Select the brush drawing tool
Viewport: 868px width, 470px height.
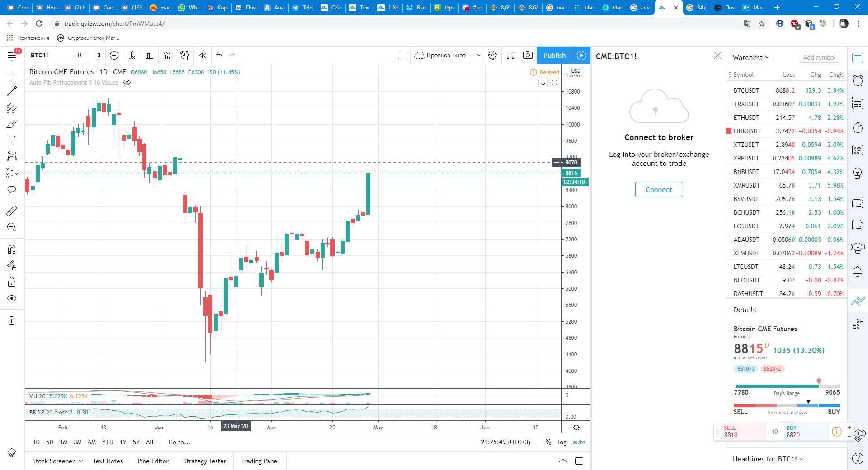[12, 124]
